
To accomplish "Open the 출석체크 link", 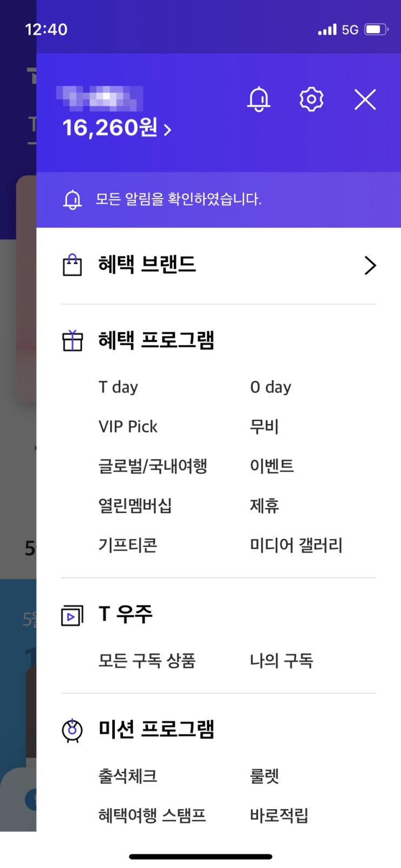I will tap(127, 776).
